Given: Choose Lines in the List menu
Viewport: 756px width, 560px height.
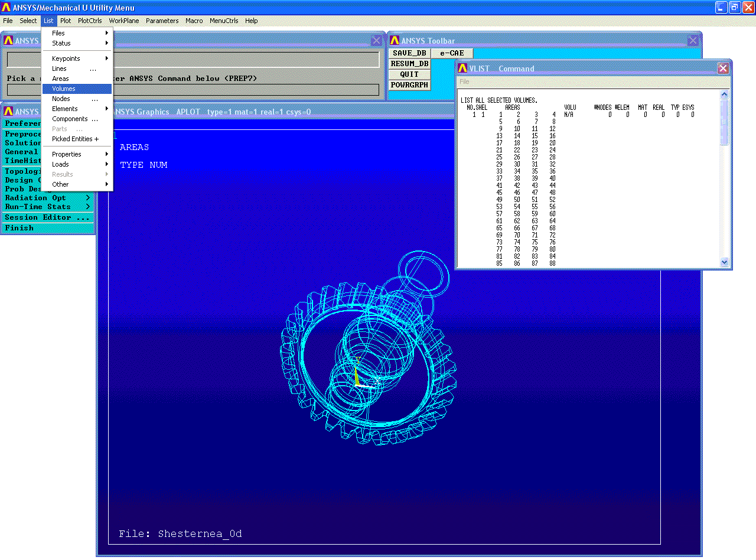Looking at the screenshot, I should coord(77,69).
